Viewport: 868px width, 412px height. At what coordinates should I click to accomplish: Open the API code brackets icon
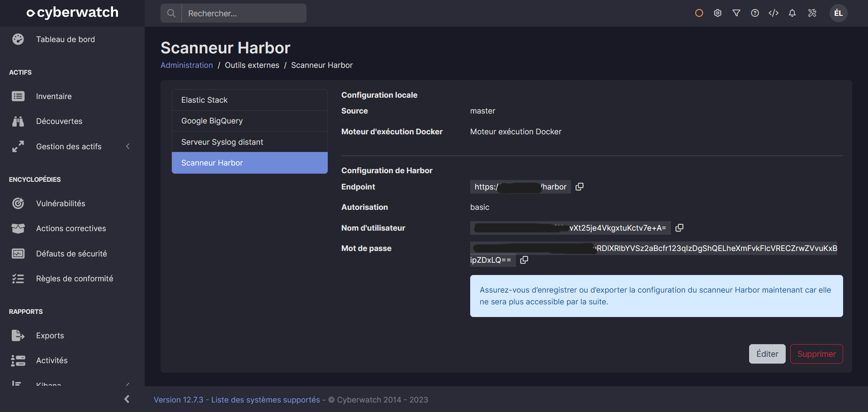pyautogui.click(x=774, y=13)
